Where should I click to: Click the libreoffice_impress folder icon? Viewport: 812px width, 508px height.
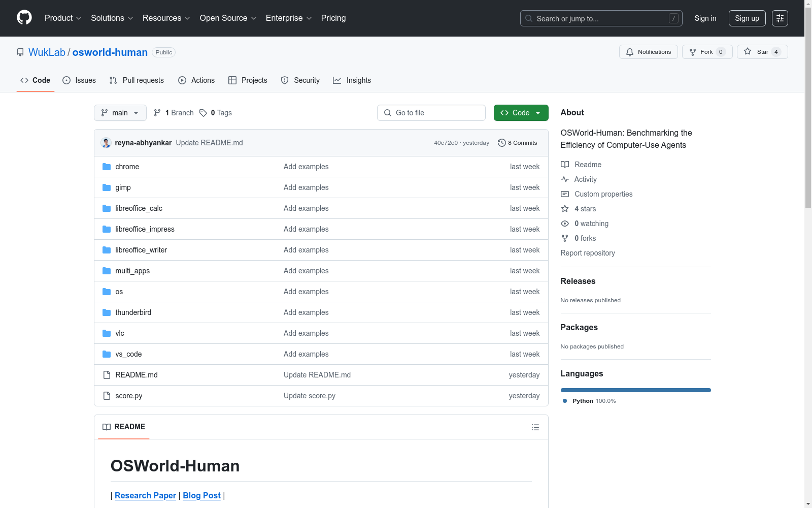(x=107, y=229)
